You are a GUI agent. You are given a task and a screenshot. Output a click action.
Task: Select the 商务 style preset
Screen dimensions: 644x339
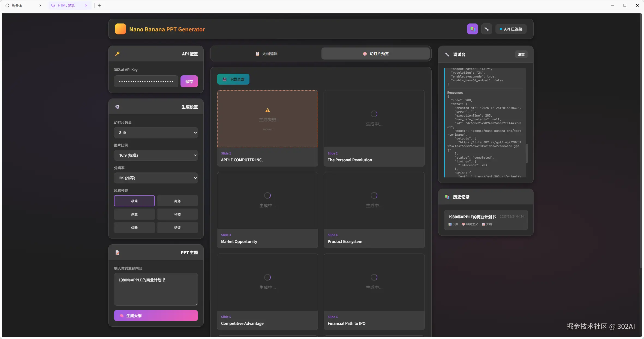pyautogui.click(x=177, y=201)
